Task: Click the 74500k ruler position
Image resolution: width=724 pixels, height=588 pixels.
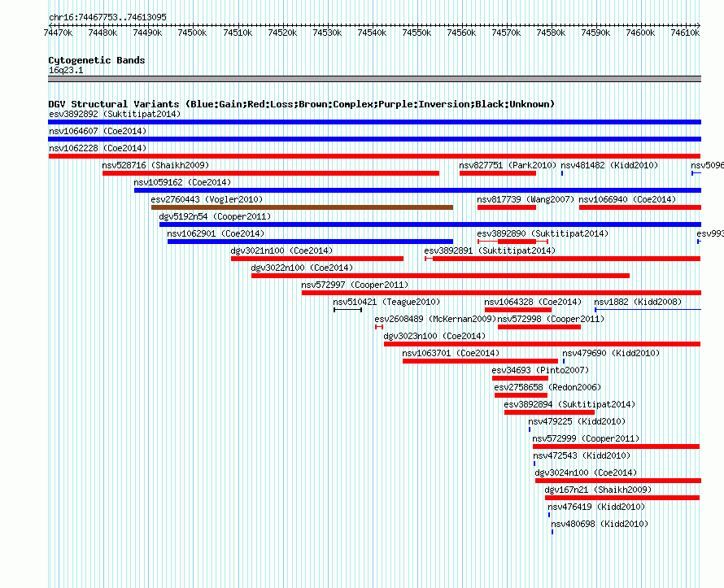Action: point(192,33)
